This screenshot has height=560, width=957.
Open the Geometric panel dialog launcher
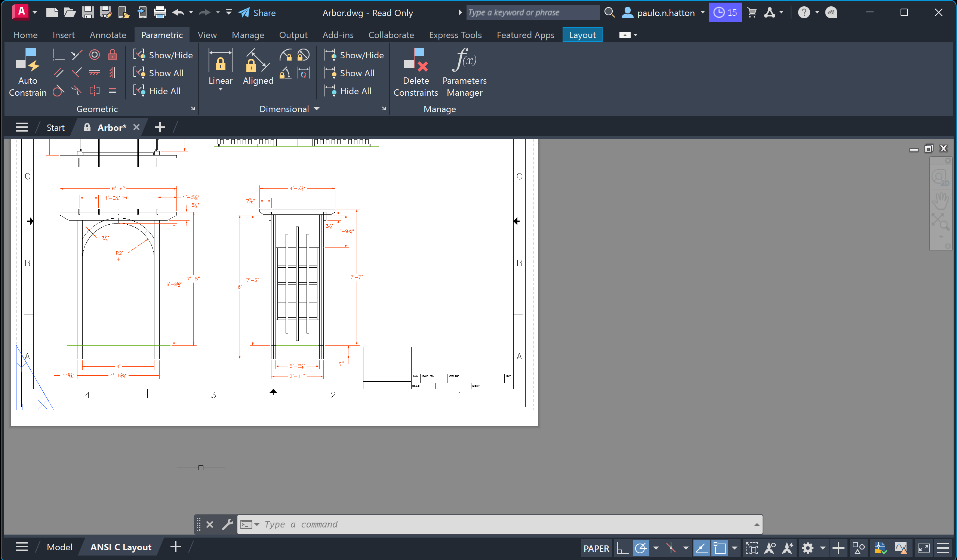pyautogui.click(x=193, y=109)
